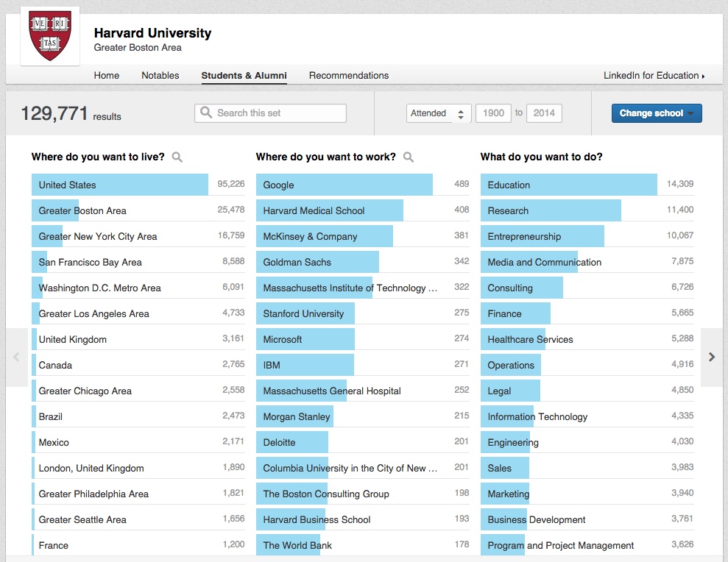Click magnifier icon in Search this set box
The image size is (728, 562).
click(206, 113)
